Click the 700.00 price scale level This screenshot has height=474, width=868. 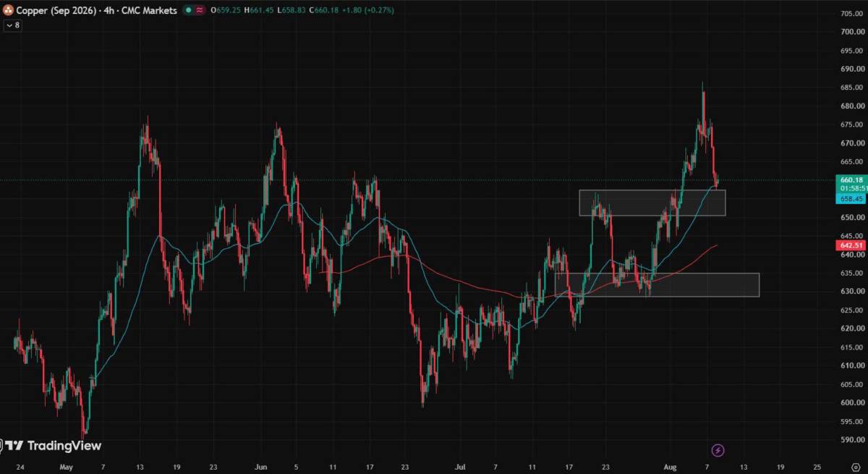(x=851, y=32)
